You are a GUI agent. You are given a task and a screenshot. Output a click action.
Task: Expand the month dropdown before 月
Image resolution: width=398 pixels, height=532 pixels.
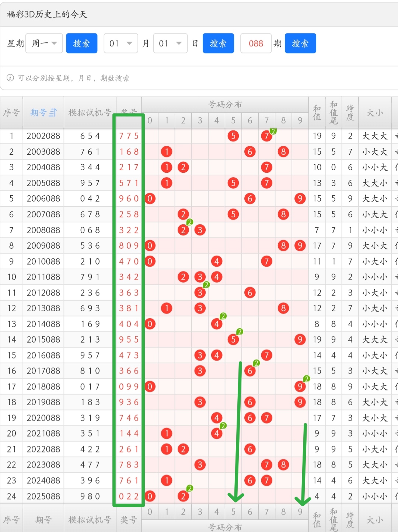coord(121,43)
